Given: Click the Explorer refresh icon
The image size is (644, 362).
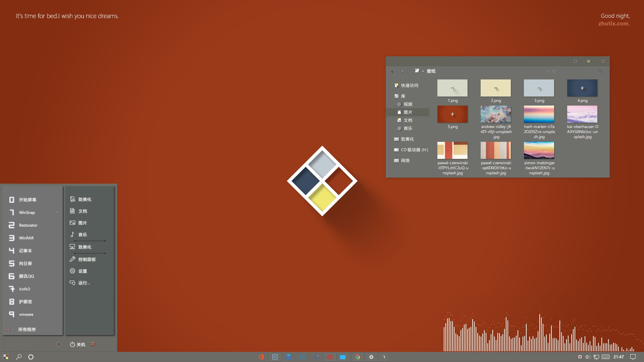Looking at the screenshot, I should tap(554, 71).
